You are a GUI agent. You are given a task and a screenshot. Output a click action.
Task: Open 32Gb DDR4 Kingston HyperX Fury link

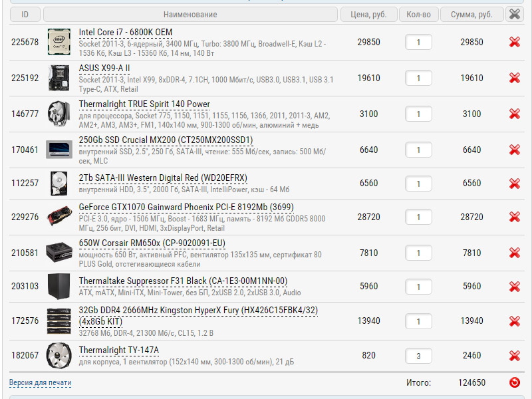coord(198,316)
